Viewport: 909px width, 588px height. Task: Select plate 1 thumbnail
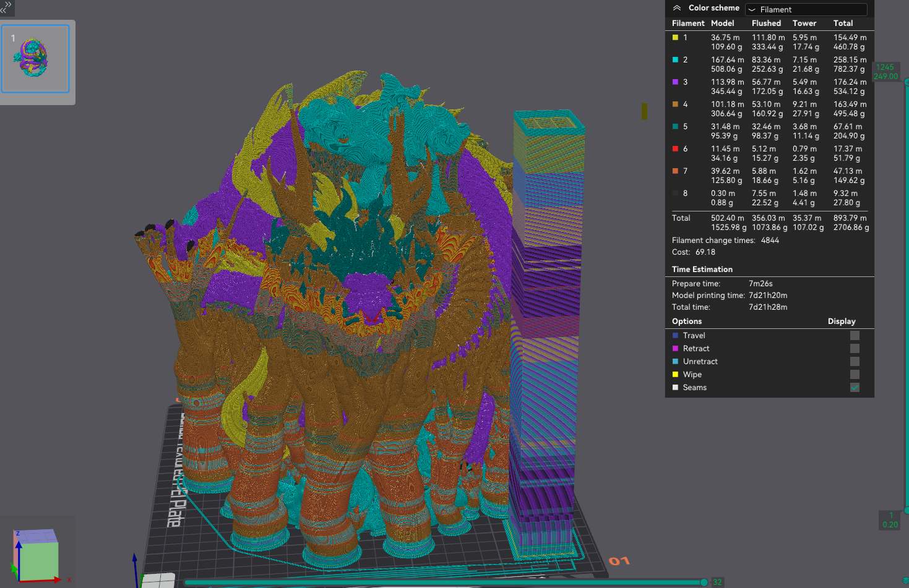pos(35,59)
